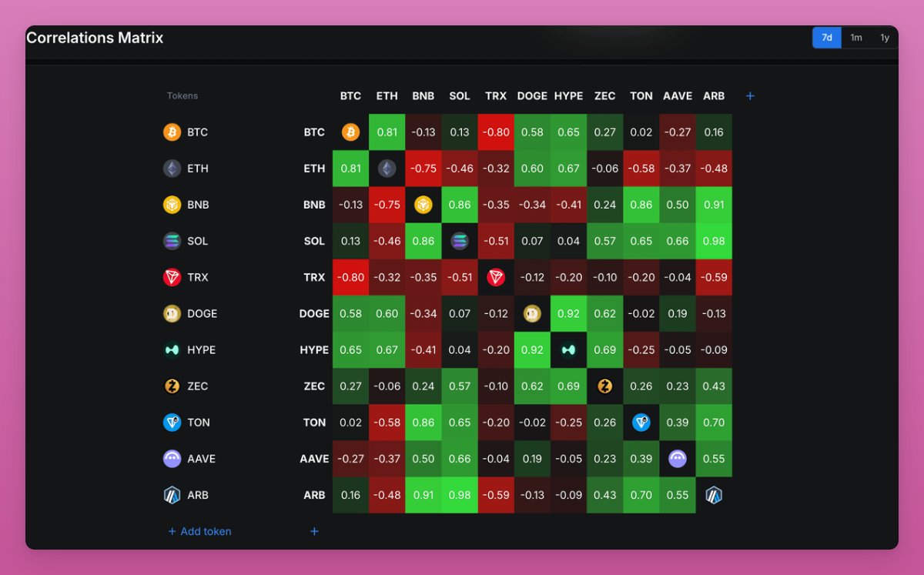Click the -0.80 cell in BTC row

click(496, 132)
